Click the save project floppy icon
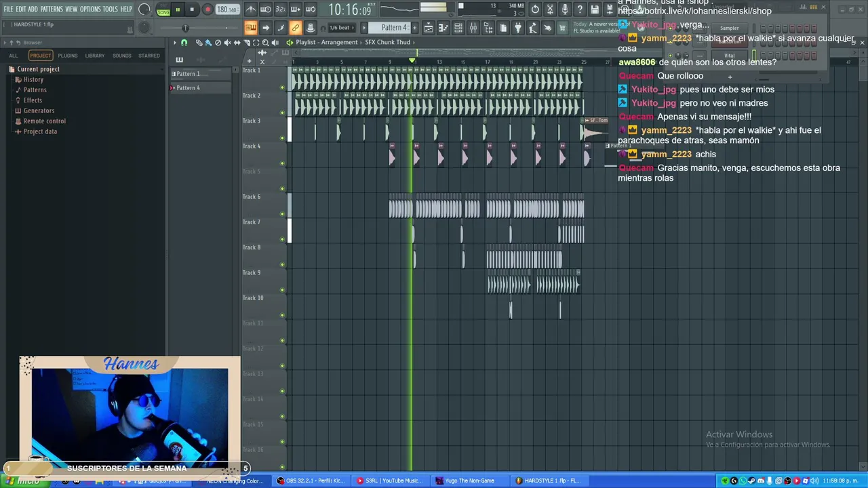Viewport: 868px width, 488px height. (x=595, y=9)
